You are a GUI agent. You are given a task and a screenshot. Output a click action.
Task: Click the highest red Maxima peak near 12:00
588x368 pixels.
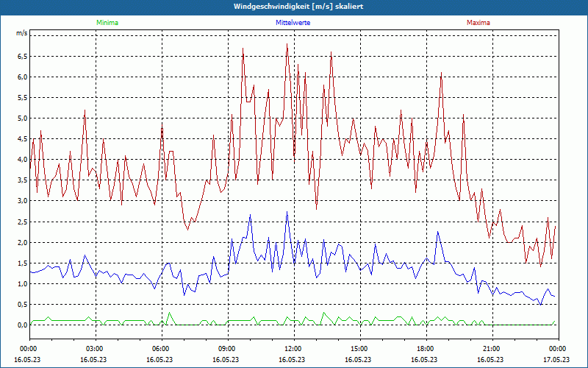(287, 44)
